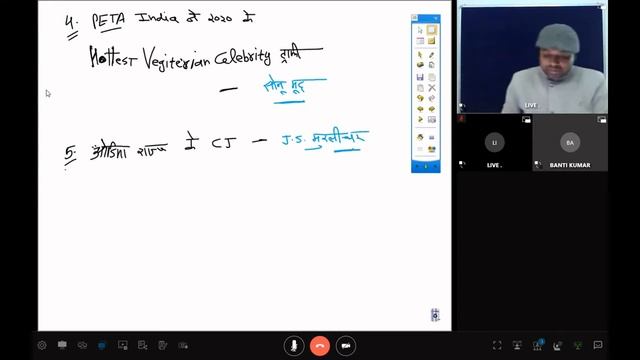Screen dimensions: 640x360
Task: Open participants list icon with badge
Action: 538,345
